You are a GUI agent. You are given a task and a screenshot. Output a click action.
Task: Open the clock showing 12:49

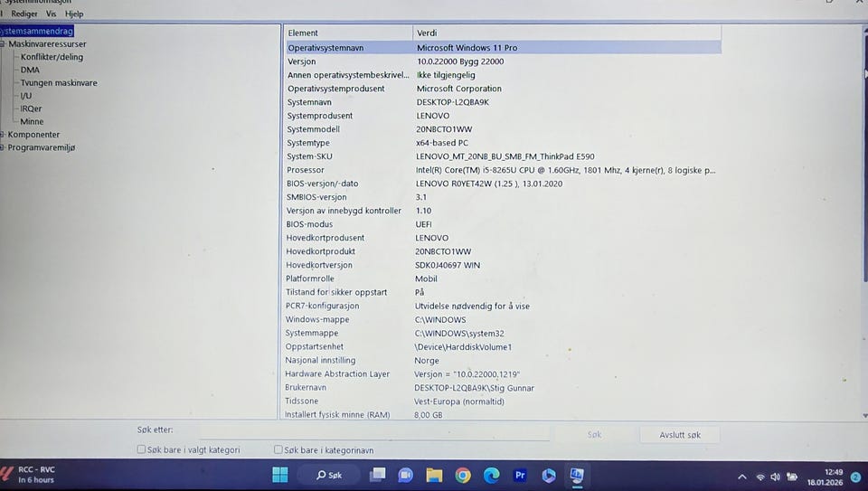(x=825, y=477)
